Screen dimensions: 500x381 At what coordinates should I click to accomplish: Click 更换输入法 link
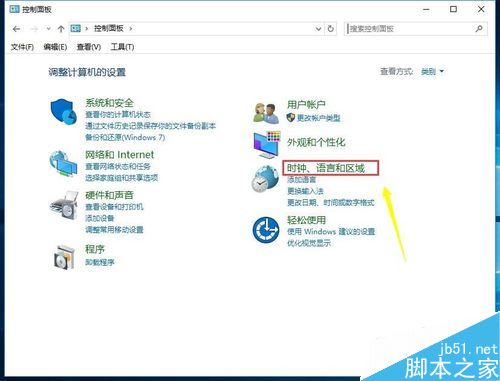pos(305,191)
